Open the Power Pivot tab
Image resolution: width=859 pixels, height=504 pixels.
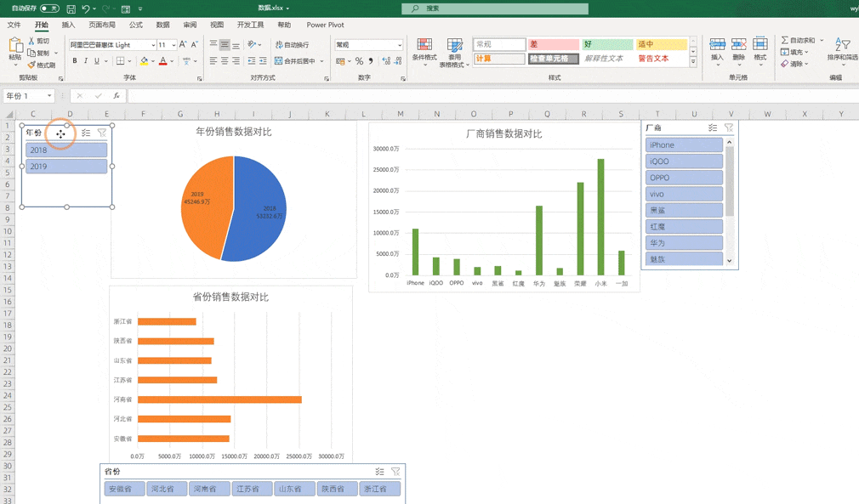[x=326, y=25]
